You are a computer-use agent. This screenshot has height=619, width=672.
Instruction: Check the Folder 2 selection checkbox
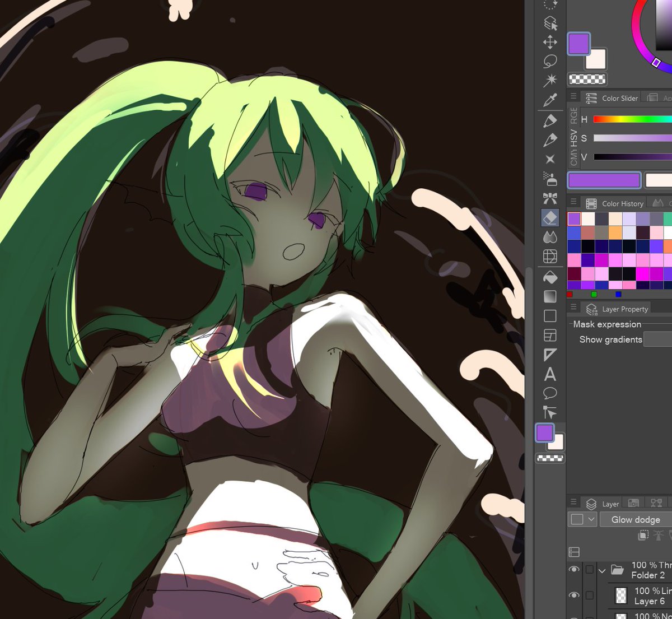pos(590,570)
